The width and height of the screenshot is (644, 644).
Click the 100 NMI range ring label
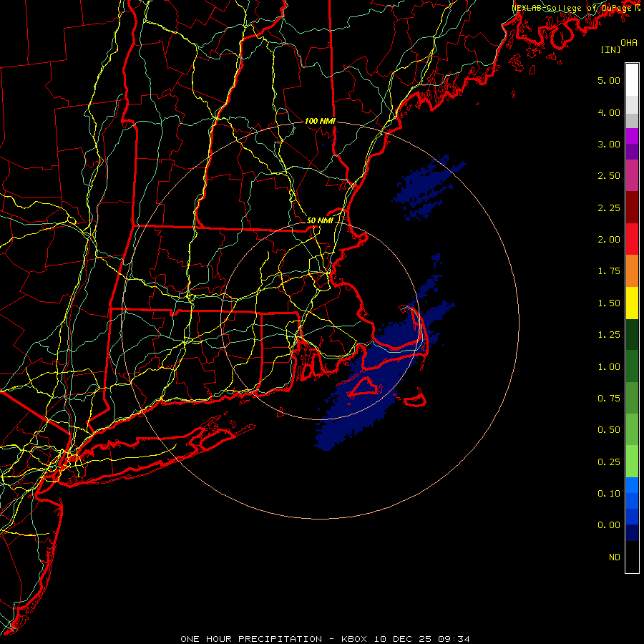[320, 121]
